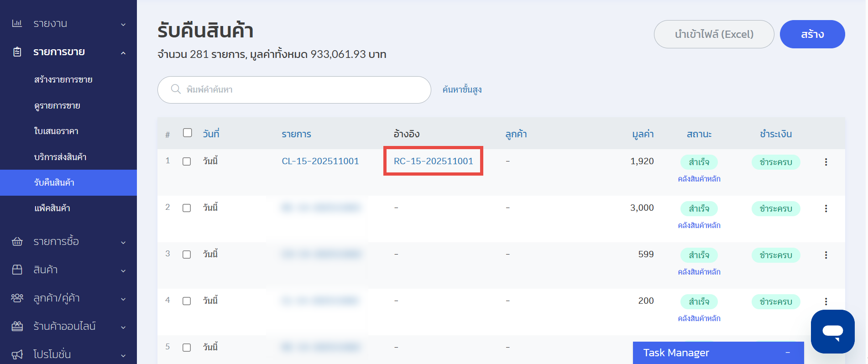Click the customers people icon in sidebar
868x364 pixels.
(x=17, y=298)
